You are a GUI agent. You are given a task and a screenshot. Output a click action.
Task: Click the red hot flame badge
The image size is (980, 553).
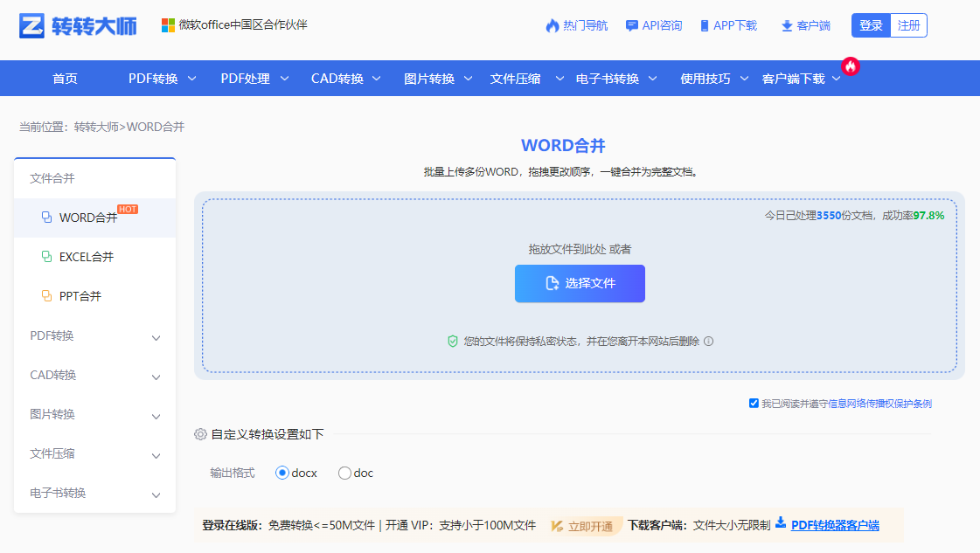coord(850,66)
